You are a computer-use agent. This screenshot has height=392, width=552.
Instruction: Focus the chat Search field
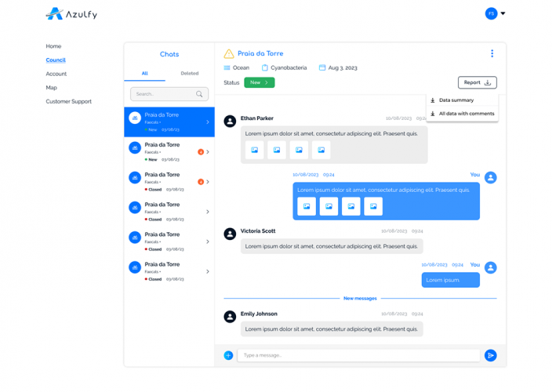click(169, 94)
